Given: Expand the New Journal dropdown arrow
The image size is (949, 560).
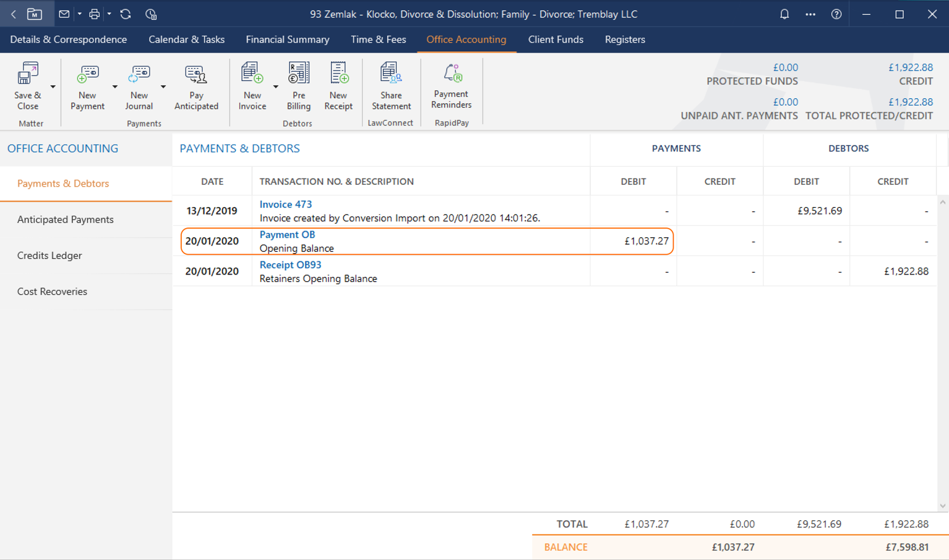Looking at the screenshot, I should [x=163, y=87].
